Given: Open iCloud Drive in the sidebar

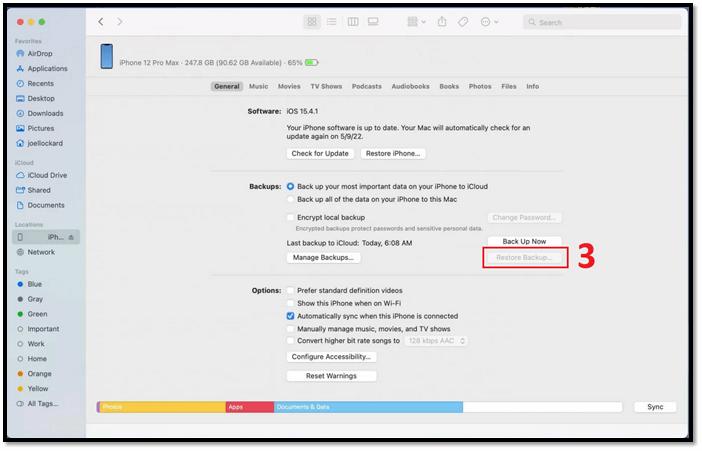Looking at the screenshot, I should 47,176.
